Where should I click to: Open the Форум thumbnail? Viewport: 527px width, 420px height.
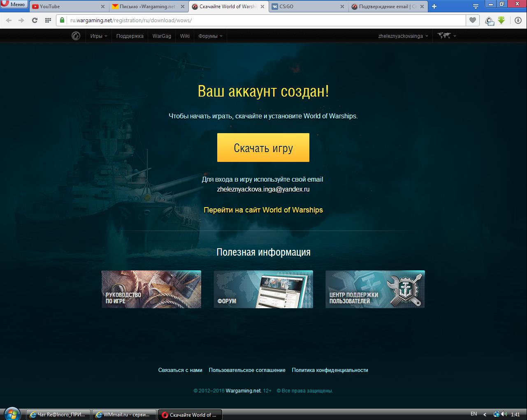point(263,289)
